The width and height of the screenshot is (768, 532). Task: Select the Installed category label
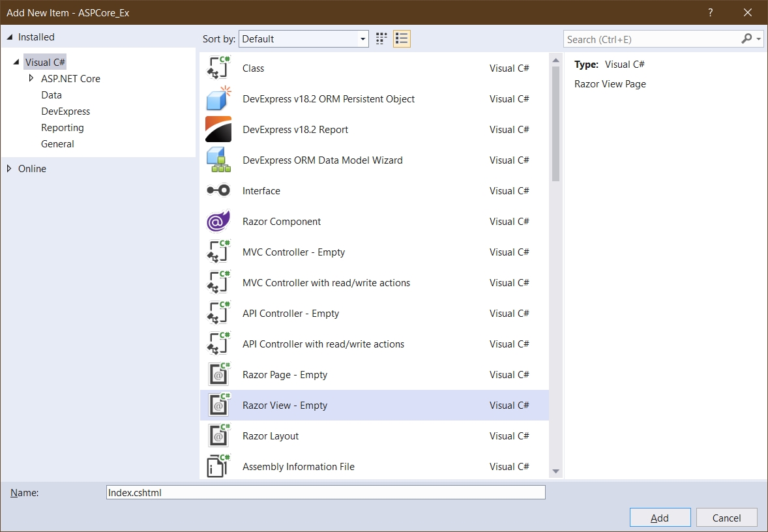(37, 37)
